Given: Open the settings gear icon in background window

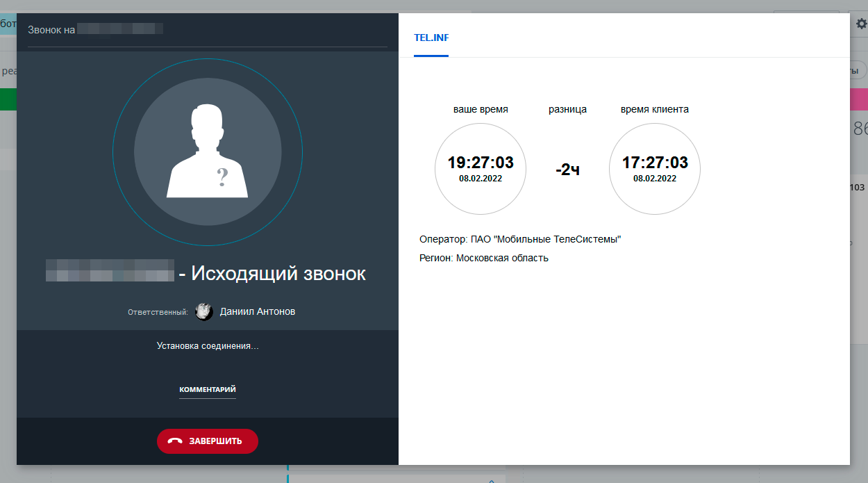Looking at the screenshot, I should (861, 24).
